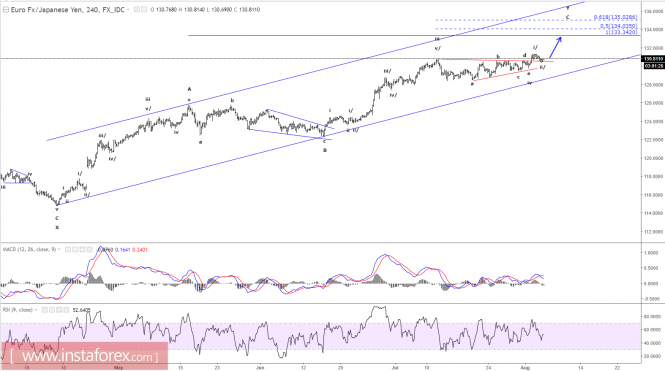Open RSI indicator dropdown arrow
Screen dimensions: 665x371
tap(36, 310)
